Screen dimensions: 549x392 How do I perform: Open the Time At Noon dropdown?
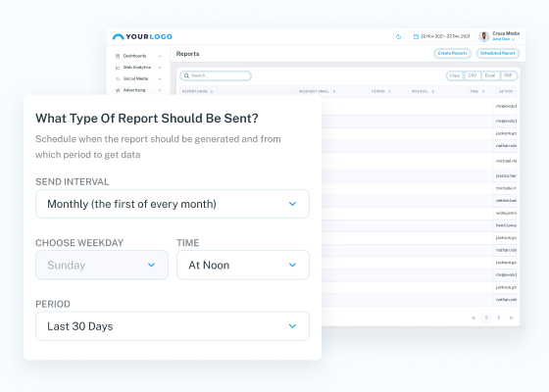(243, 265)
